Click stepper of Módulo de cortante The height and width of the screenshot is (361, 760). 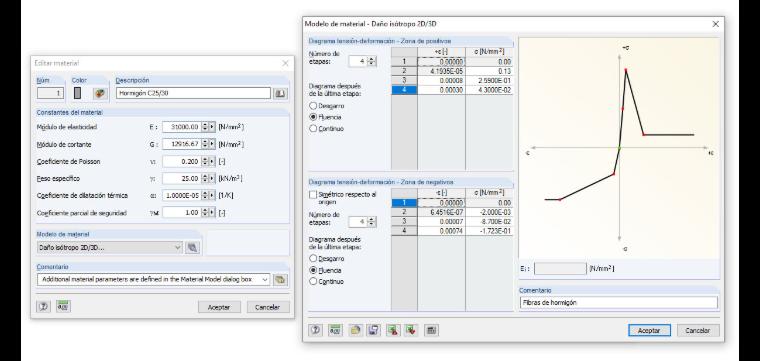click(x=205, y=144)
